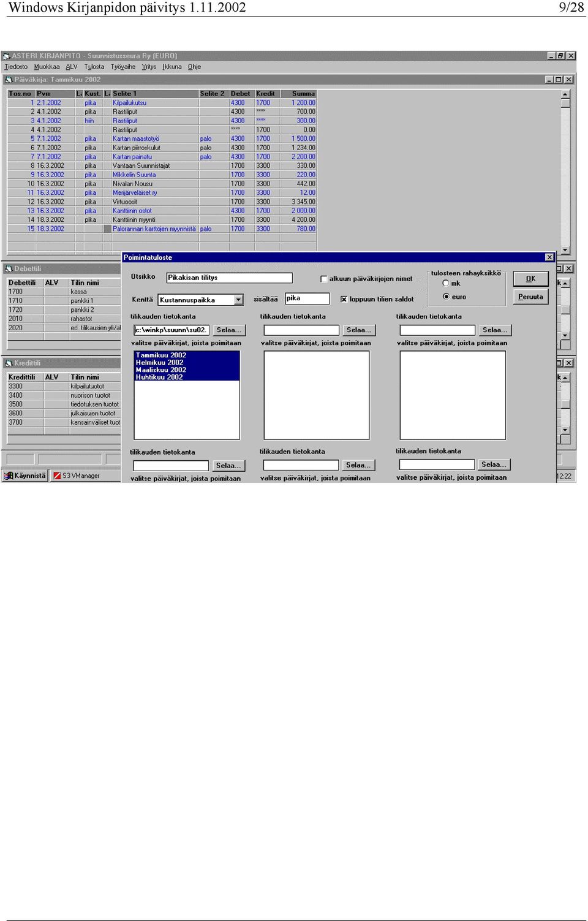Image resolution: width=588 pixels, height=921 pixels.
Task: Click scroll down arrow in Päiväkirja window
Action: coord(565,250)
